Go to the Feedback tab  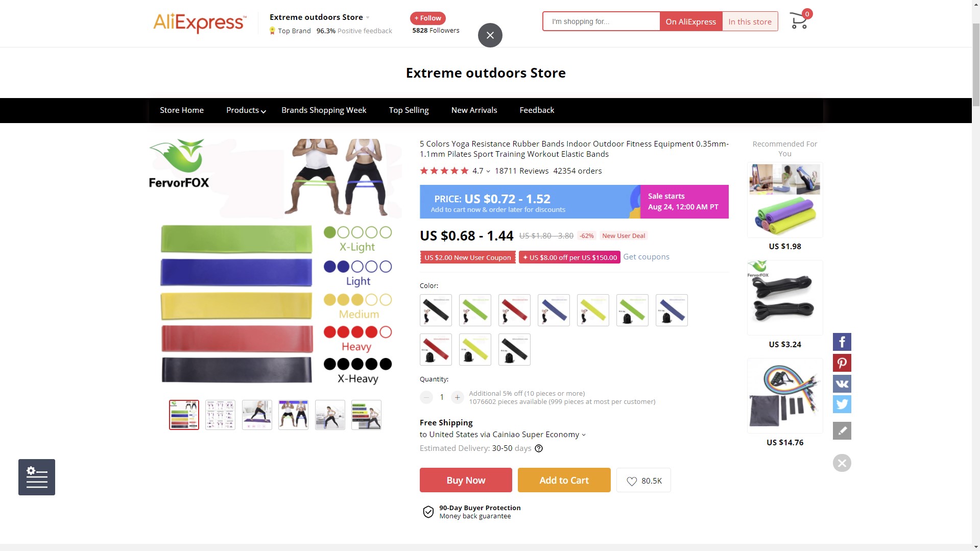pos(537,110)
